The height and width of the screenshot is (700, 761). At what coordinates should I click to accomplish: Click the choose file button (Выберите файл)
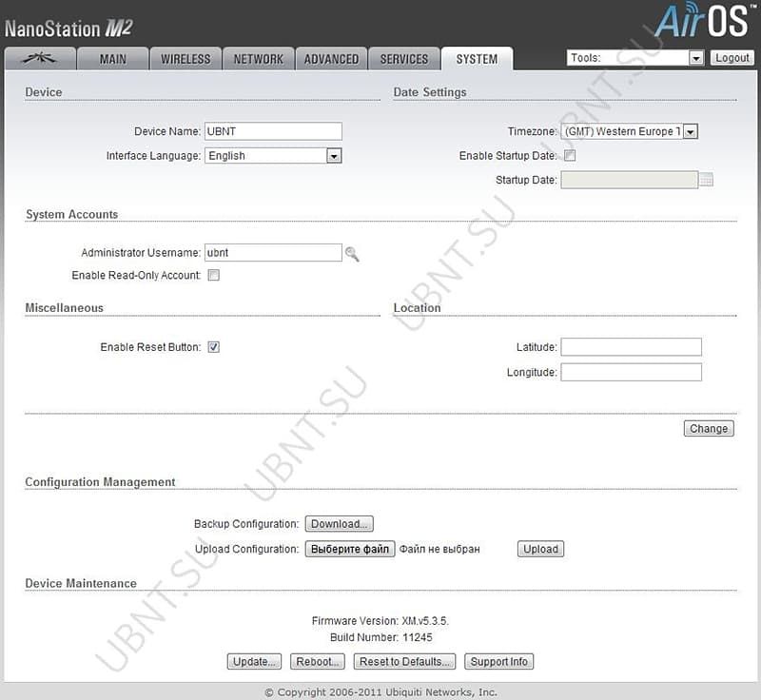[x=350, y=549]
